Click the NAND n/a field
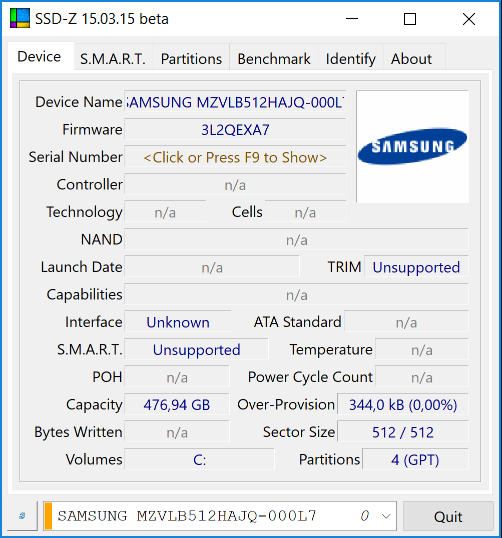The image size is (502, 538). pyautogui.click(x=296, y=240)
